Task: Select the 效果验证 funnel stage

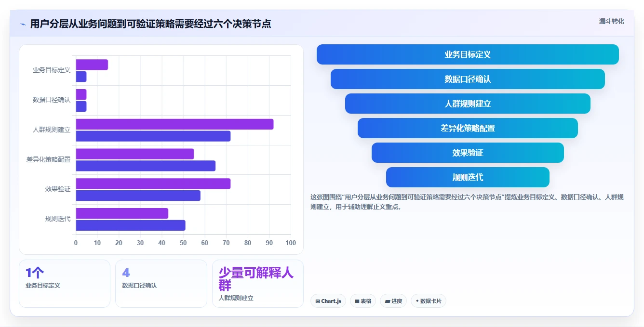Action: 468,153
